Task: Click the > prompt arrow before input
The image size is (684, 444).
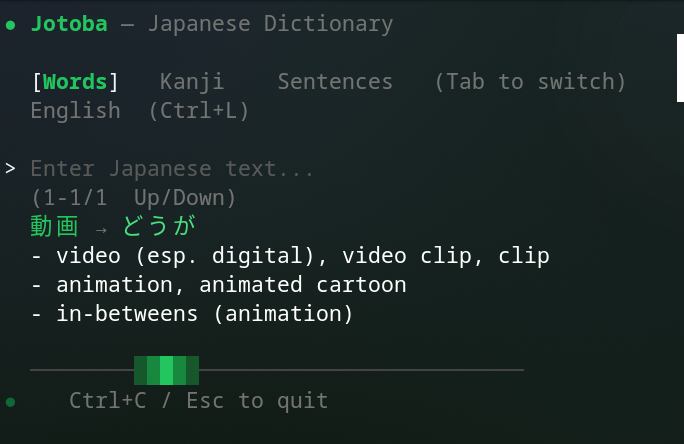Action: [x=10, y=168]
